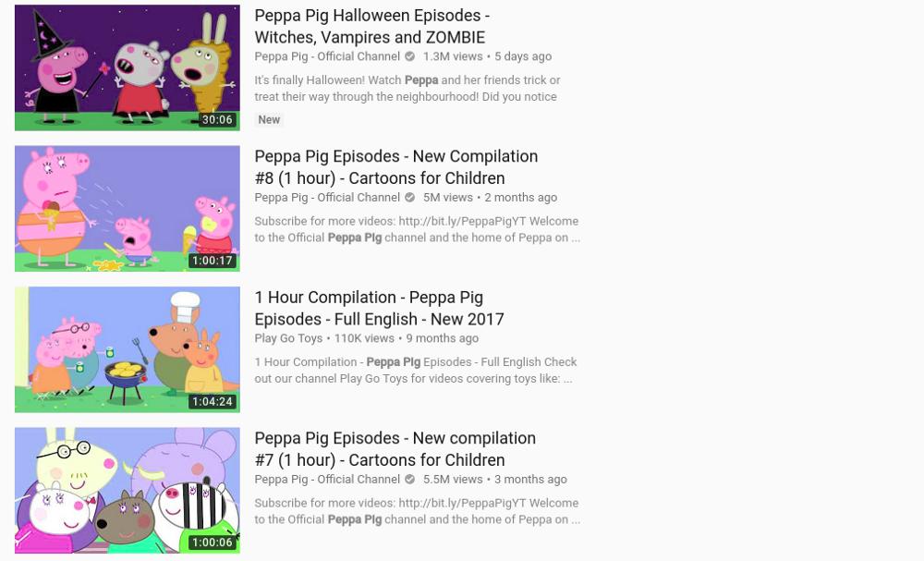Open title 'Peppa Pig Halloween Episodes - Witches, Vampires'
The image size is (924, 561).
point(371,26)
